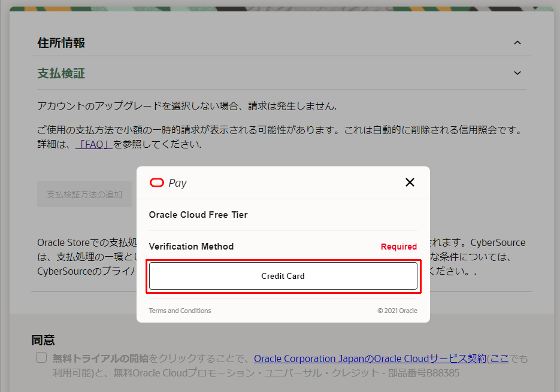Open Terms and Conditions link

pos(180,311)
